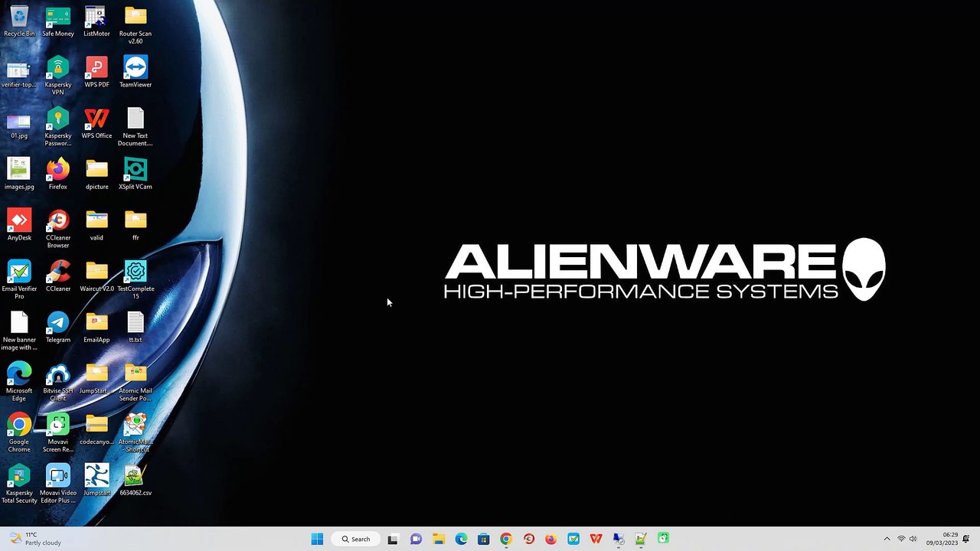
Task: Open the Safe Money shortcut
Action: [x=58, y=21]
